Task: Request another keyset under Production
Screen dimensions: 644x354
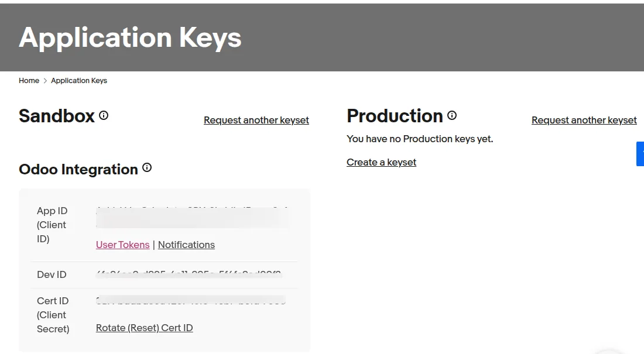Action: pos(584,120)
